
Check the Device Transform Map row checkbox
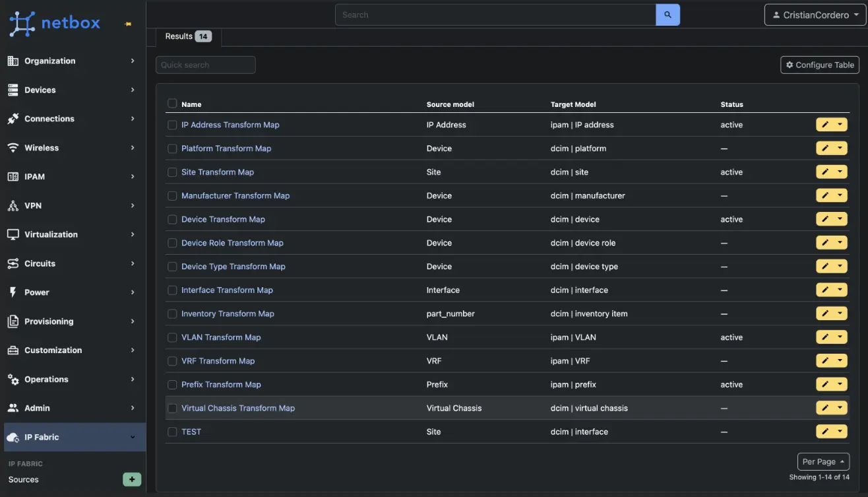[172, 220]
